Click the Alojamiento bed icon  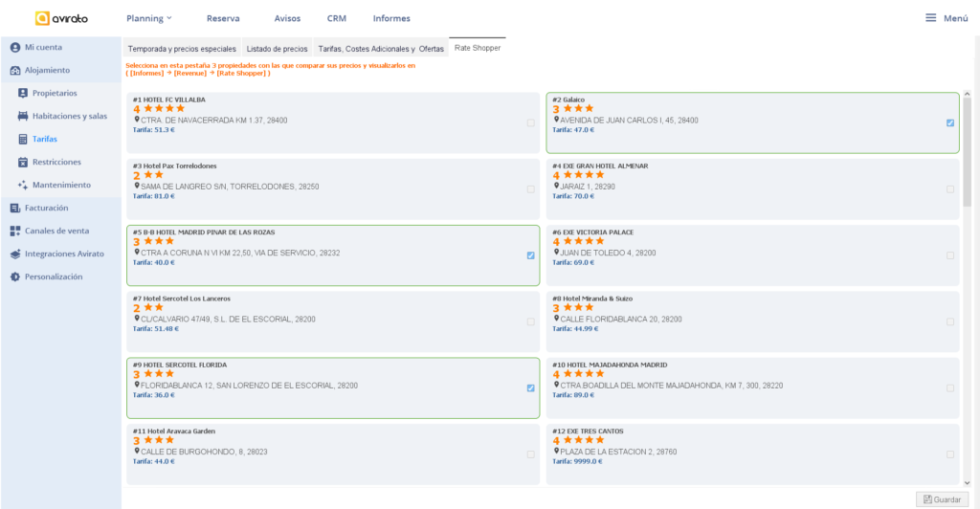(x=15, y=71)
